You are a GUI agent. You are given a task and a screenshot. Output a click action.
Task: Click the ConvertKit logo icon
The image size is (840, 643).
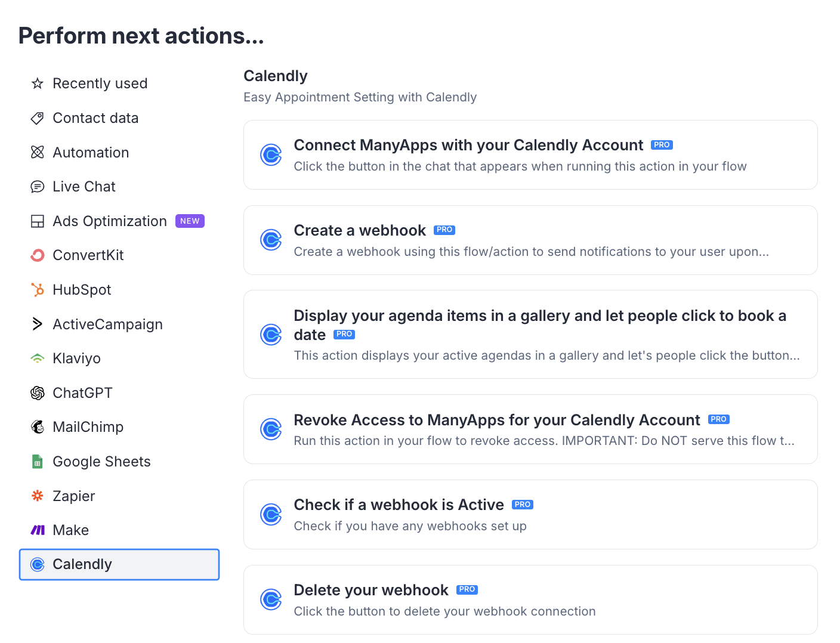click(37, 255)
